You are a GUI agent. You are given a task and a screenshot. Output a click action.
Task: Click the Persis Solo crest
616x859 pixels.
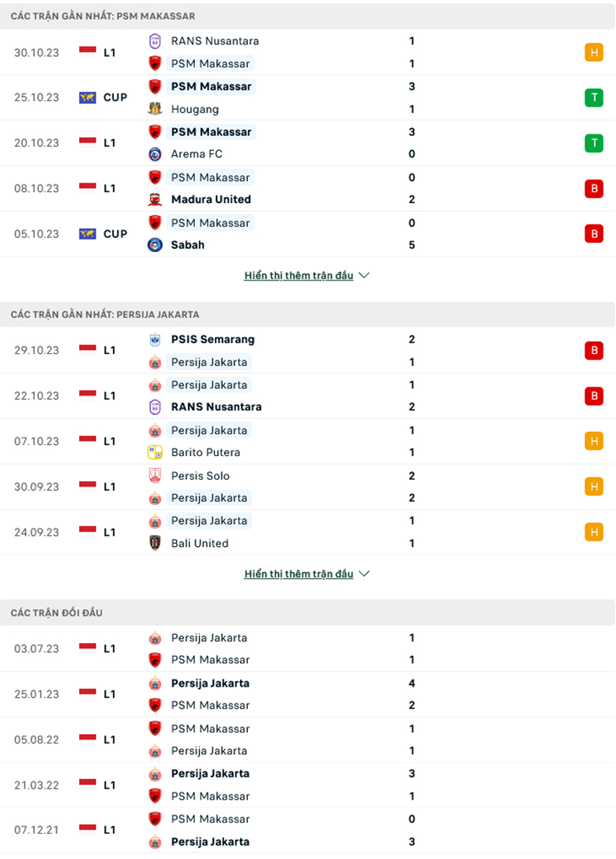tap(153, 476)
